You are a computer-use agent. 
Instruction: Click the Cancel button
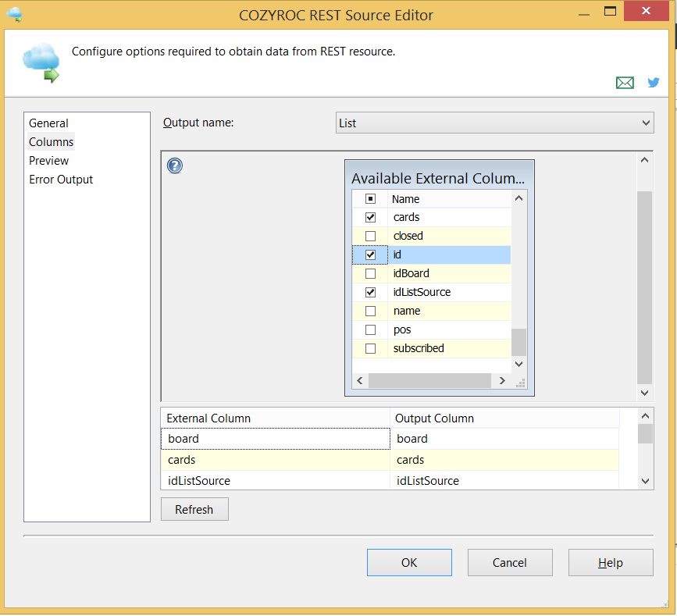(510, 562)
